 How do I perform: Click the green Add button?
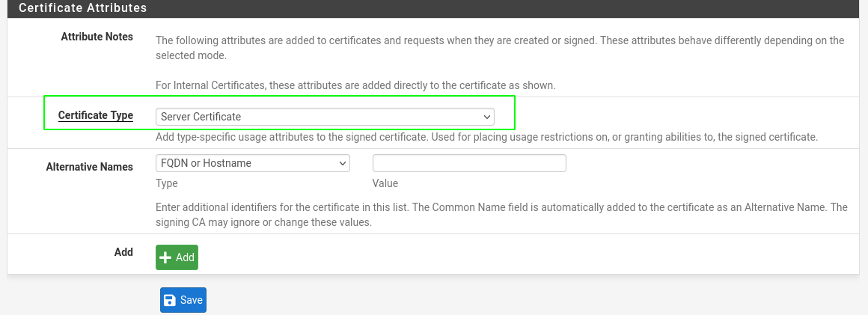pyautogui.click(x=177, y=257)
